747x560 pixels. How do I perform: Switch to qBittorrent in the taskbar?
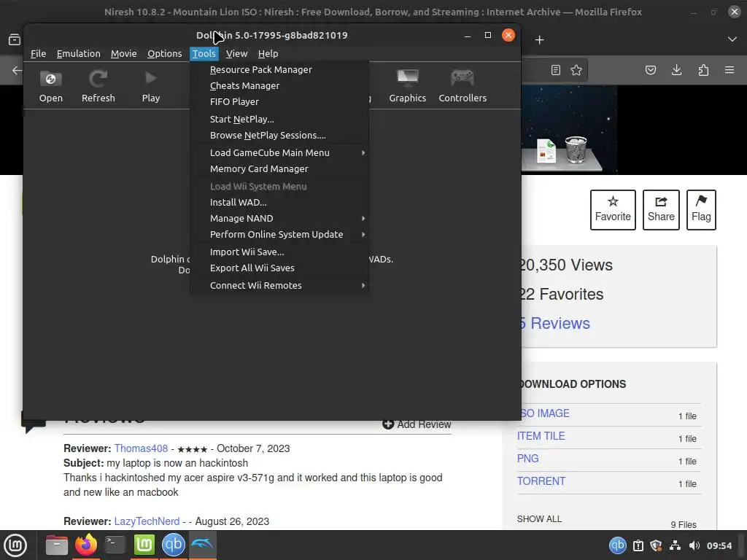[173, 545]
